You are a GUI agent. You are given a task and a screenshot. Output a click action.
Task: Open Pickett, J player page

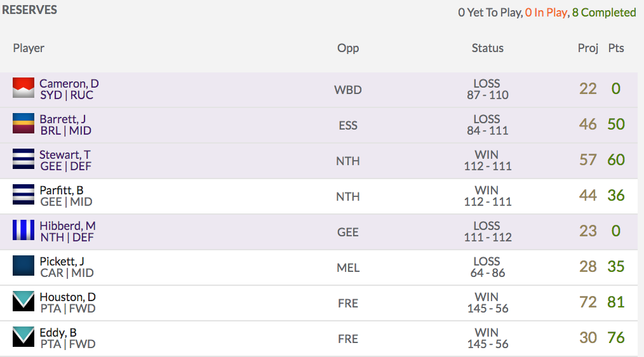[x=62, y=261]
